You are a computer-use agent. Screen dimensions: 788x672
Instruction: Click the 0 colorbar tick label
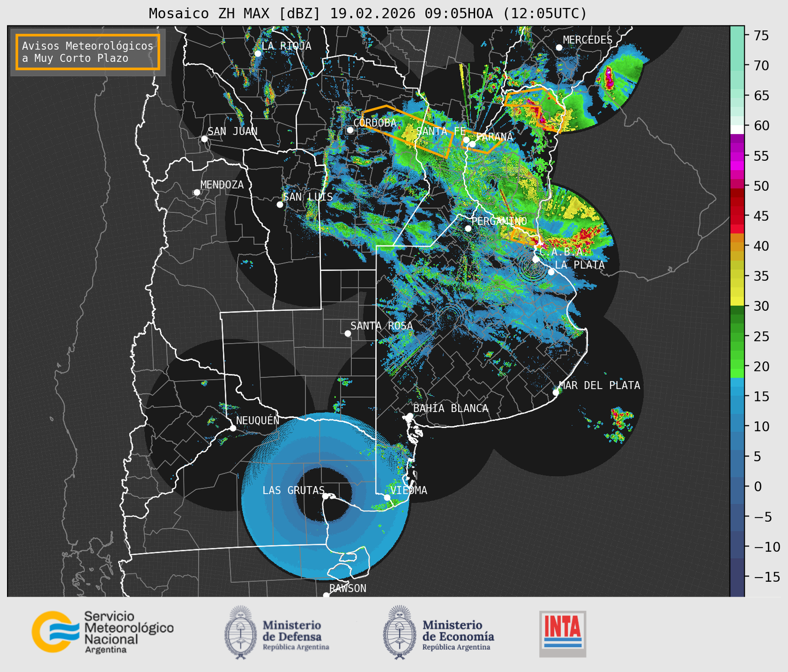[758, 486]
